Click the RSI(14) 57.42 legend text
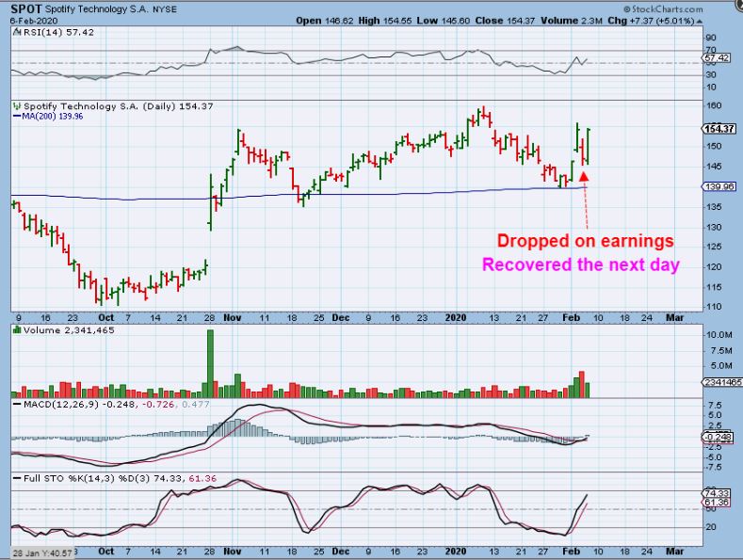 tap(58, 32)
